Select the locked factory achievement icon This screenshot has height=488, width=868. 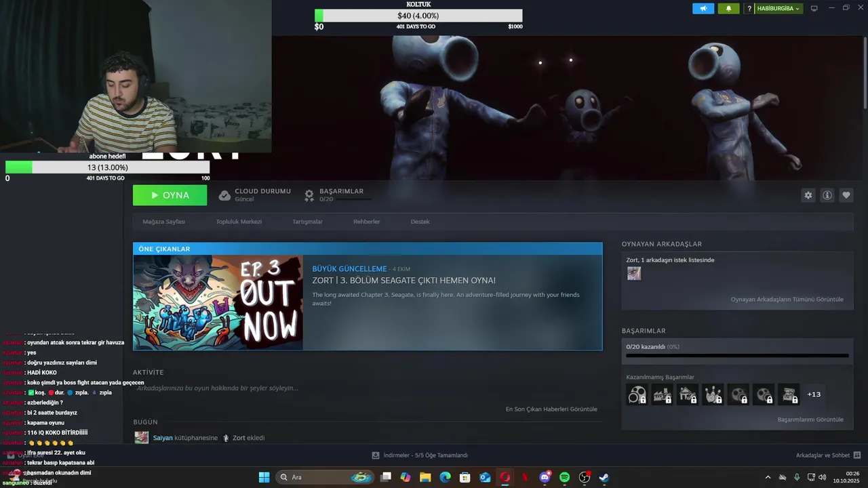(663, 394)
